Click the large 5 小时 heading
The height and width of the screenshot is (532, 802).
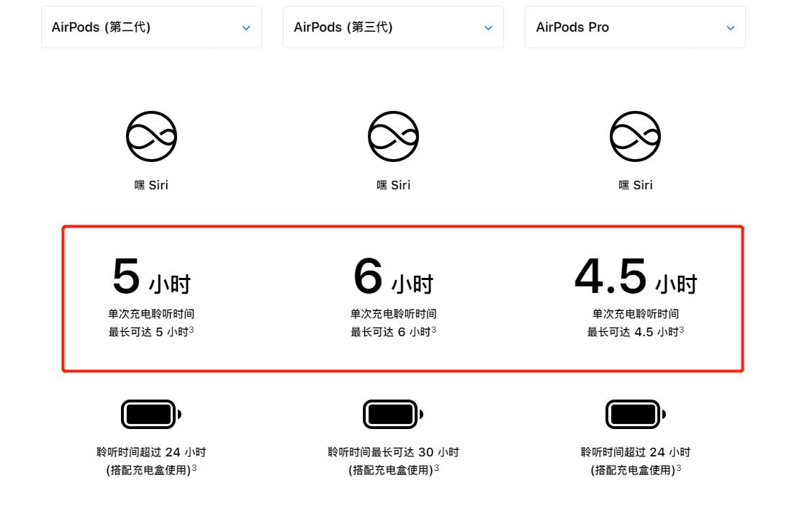(151, 276)
